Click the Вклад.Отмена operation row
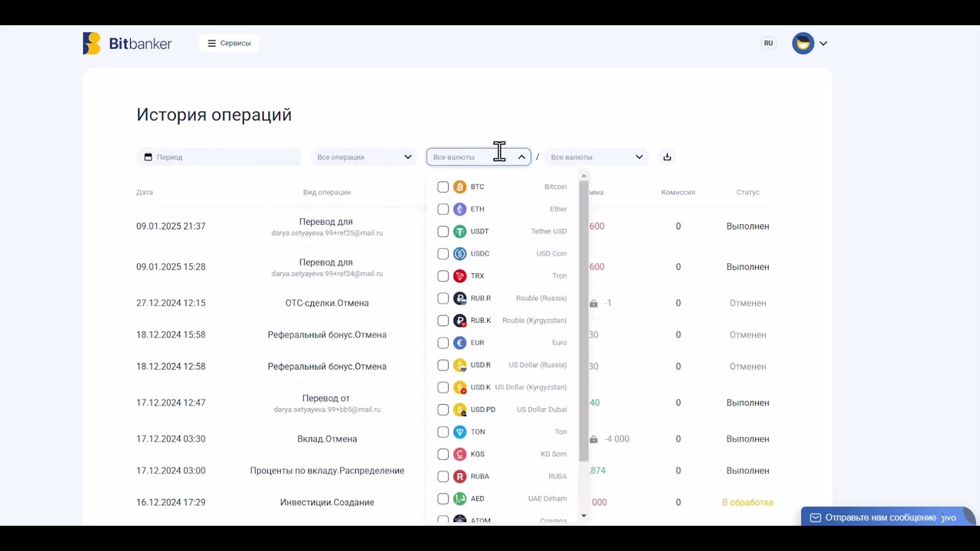980x551 pixels. (327, 439)
